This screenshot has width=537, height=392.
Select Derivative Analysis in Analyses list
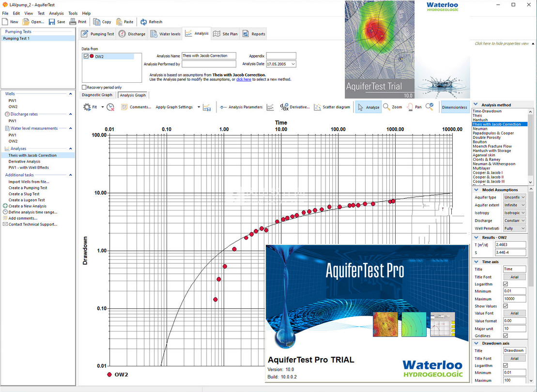(x=24, y=162)
